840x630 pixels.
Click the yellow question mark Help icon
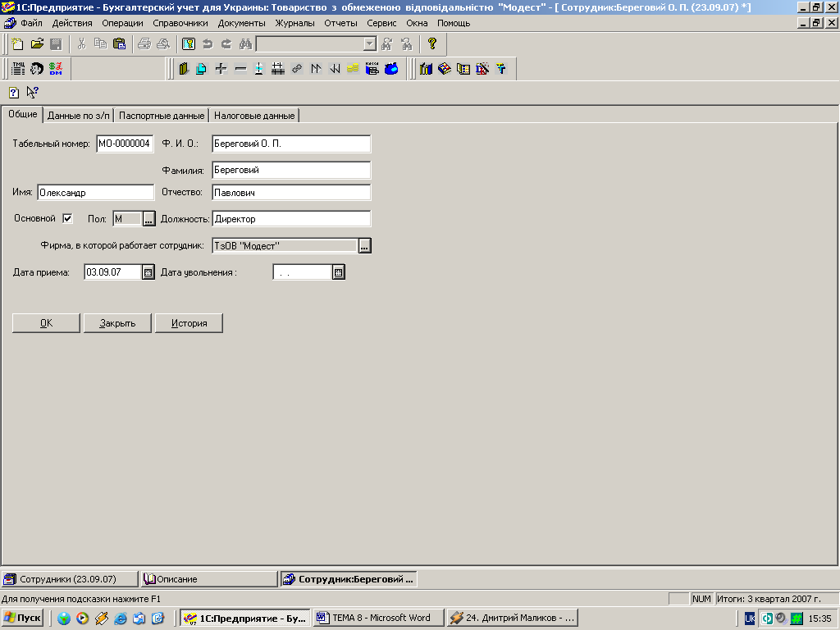coord(432,44)
